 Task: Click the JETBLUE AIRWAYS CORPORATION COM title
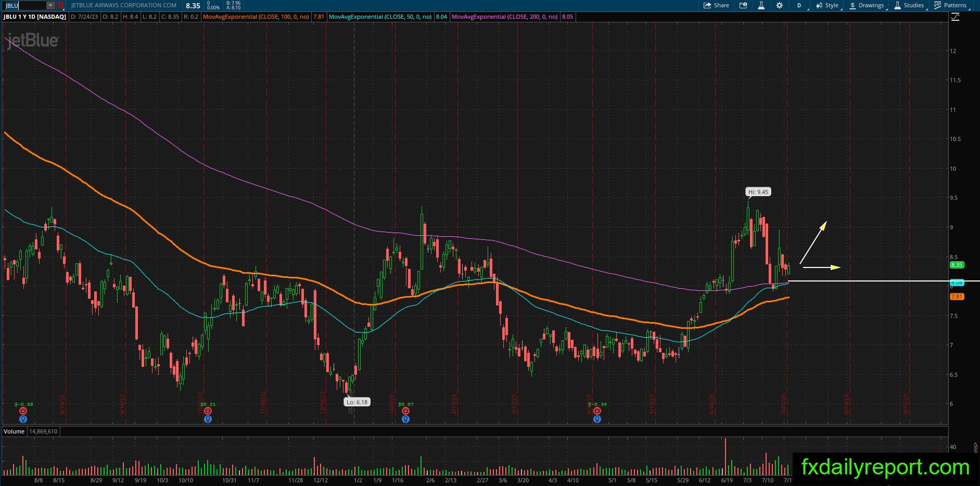[x=124, y=5]
